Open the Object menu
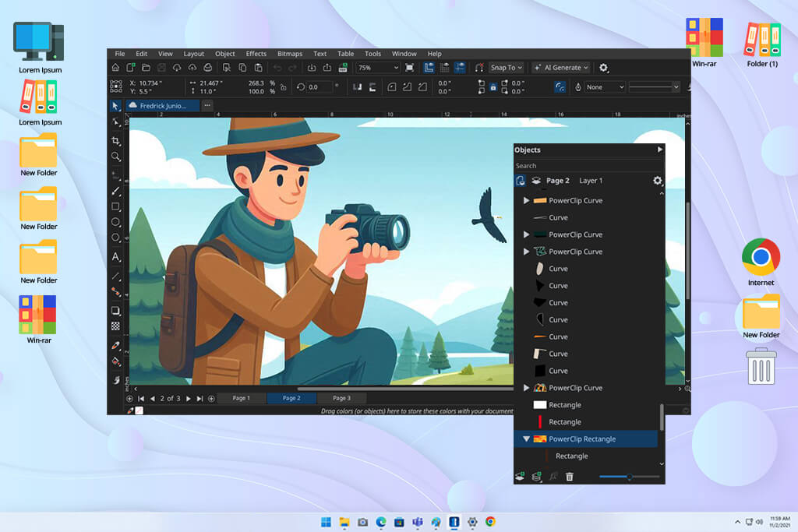 225,54
